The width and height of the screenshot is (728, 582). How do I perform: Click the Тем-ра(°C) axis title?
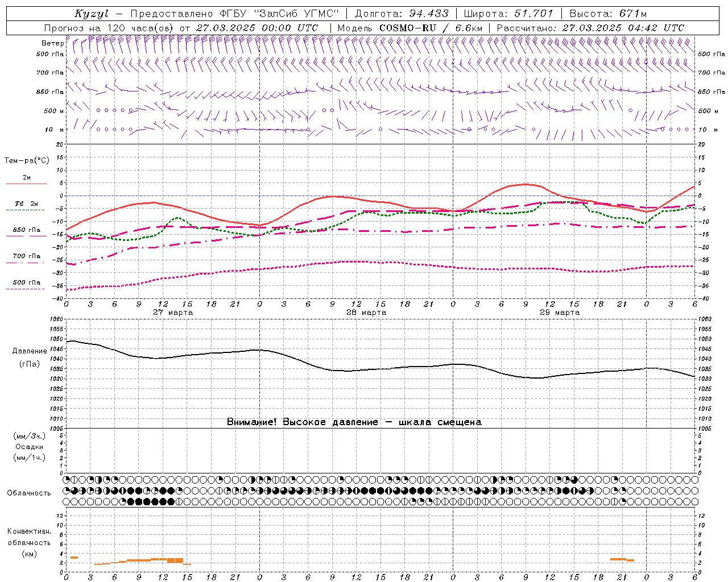coord(27,161)
